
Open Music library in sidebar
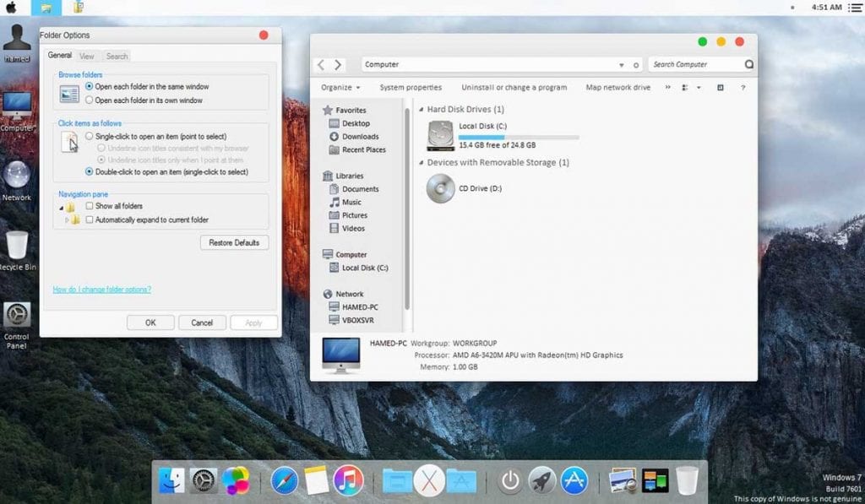point(345,203)
